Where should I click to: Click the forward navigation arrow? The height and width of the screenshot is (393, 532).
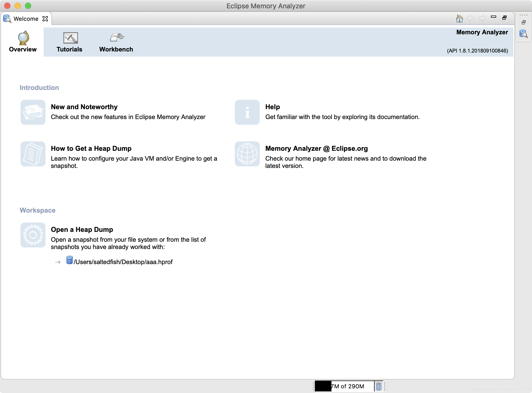click(x=482, y=18)
